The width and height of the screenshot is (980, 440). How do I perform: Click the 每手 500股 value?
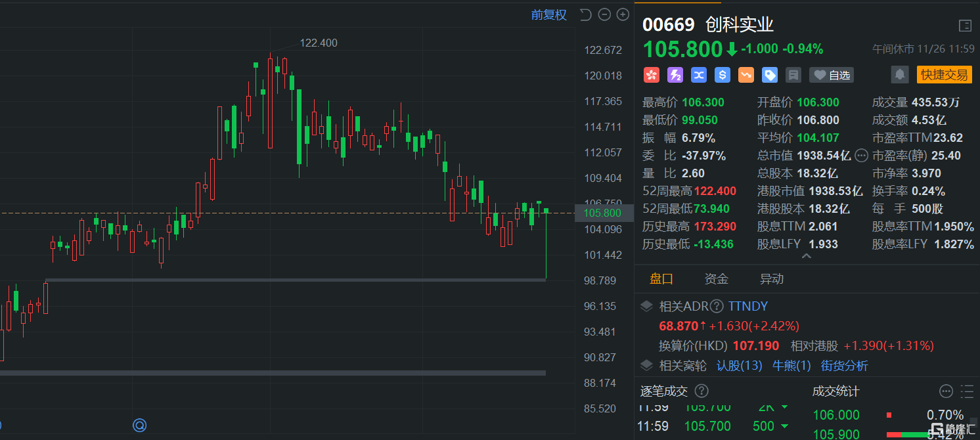(927, 209)
